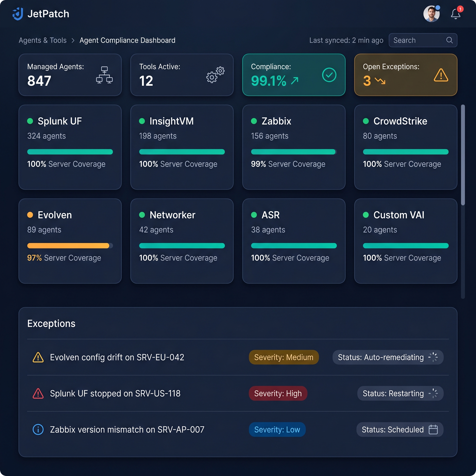Click the search magnifier icon

click(x=450, y=40)
